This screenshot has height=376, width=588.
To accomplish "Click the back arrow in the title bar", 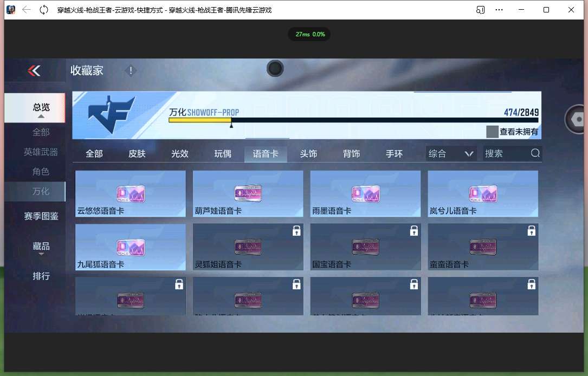I will tap(26, 10).
